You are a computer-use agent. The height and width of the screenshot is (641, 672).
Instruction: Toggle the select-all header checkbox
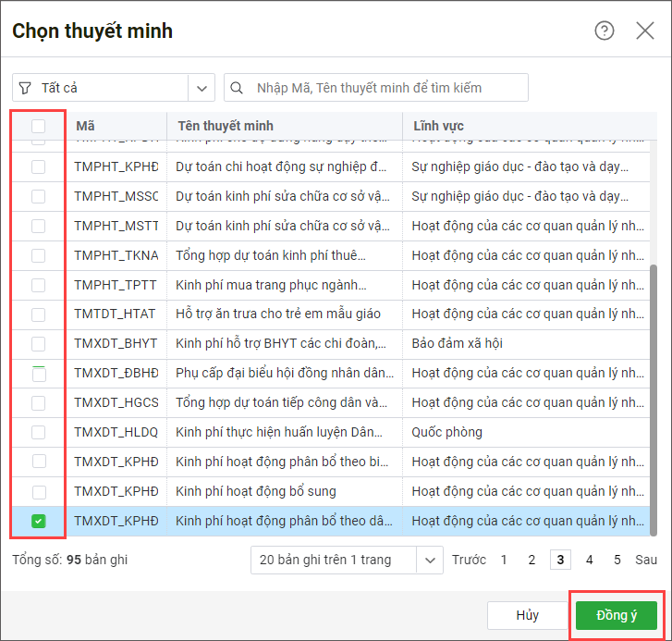pyautogui.click(x=38, y=126)
